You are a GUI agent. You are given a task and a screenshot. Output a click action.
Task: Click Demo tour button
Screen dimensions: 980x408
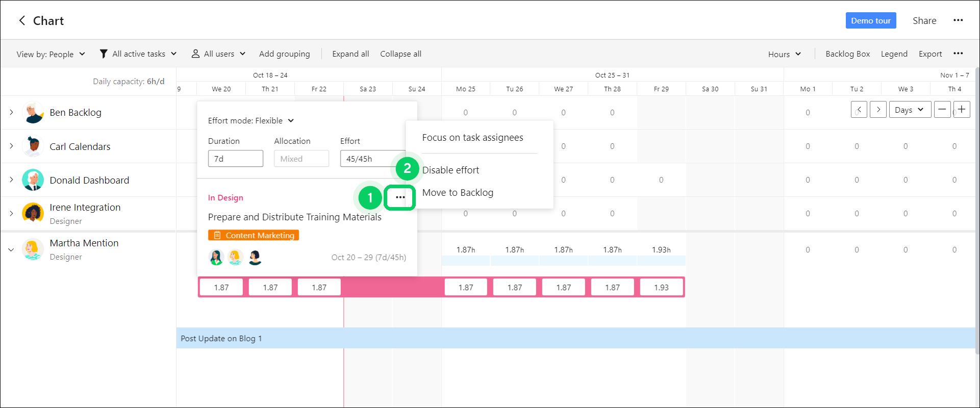[871, 20]
